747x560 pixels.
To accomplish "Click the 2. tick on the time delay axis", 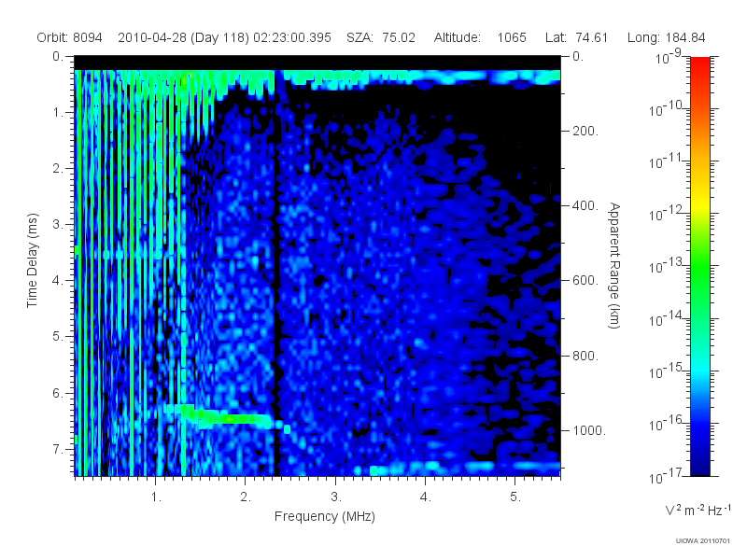I will pos(58,169).
